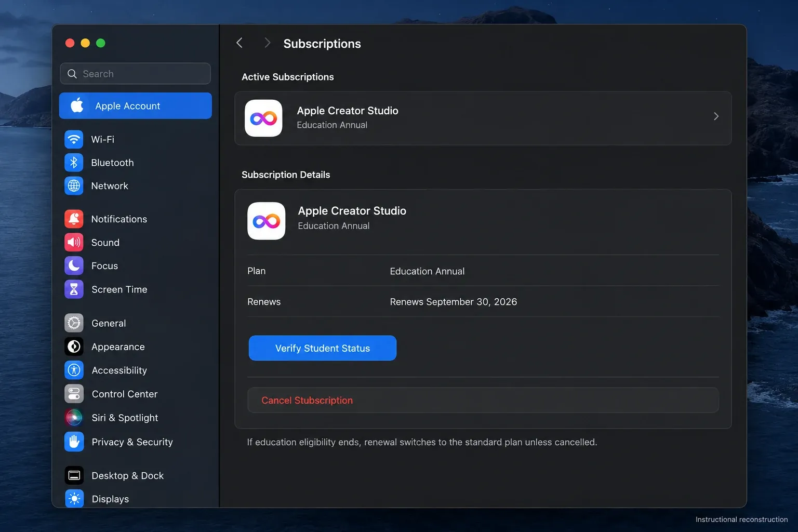Click the Verify Student Status button
This screenshot has width=798, height=532.
point(323,348)
